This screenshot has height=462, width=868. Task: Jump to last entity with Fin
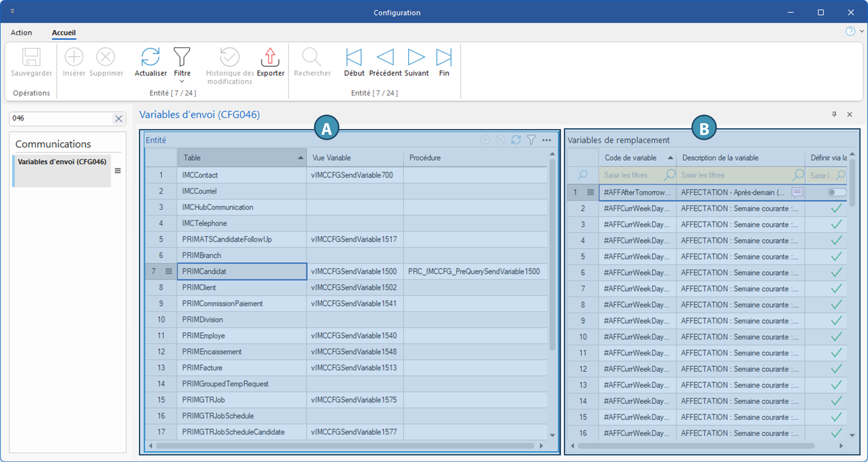point(444,57)
